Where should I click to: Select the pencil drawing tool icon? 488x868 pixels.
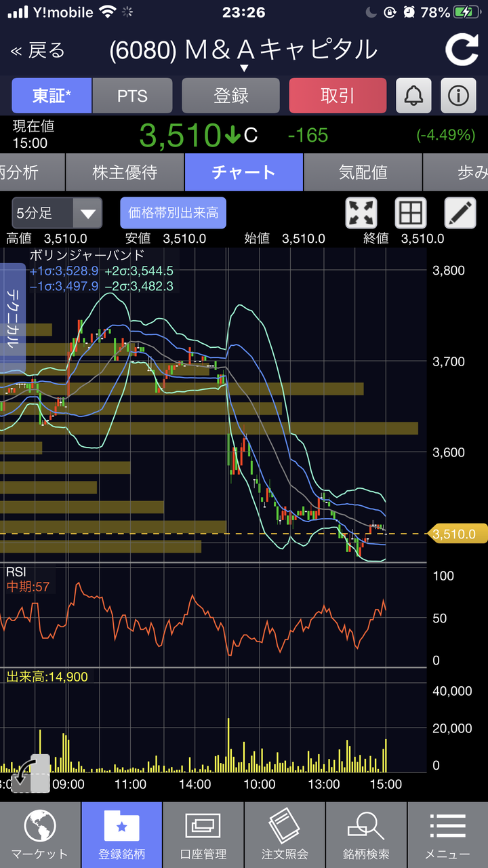(460, 213)
